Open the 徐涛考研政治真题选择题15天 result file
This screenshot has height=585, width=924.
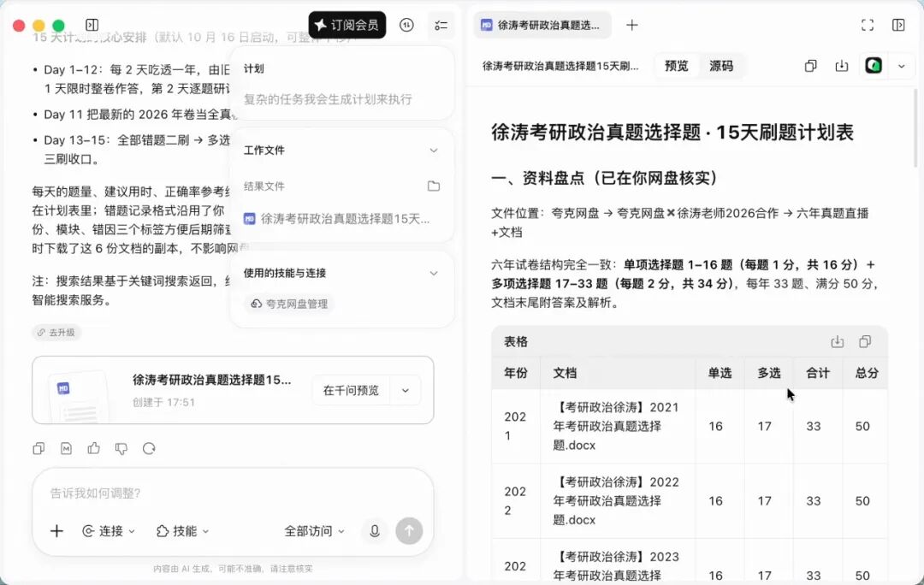coord(336,219)
